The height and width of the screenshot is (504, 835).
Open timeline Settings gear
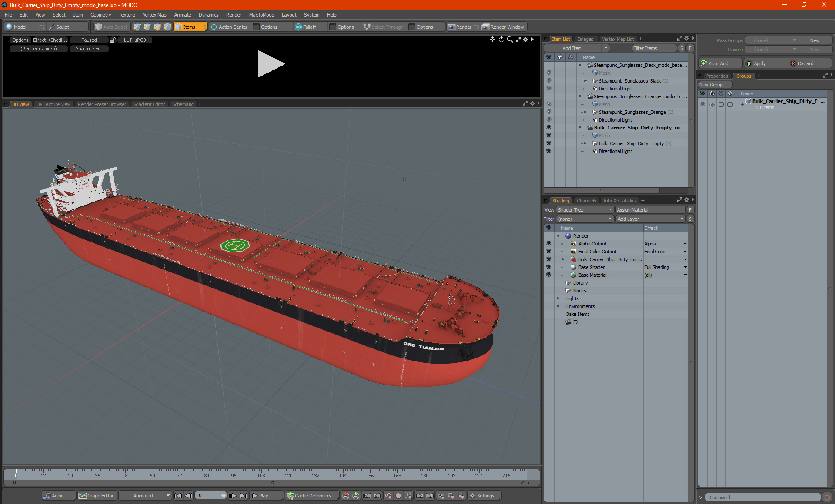coord(472,496)
